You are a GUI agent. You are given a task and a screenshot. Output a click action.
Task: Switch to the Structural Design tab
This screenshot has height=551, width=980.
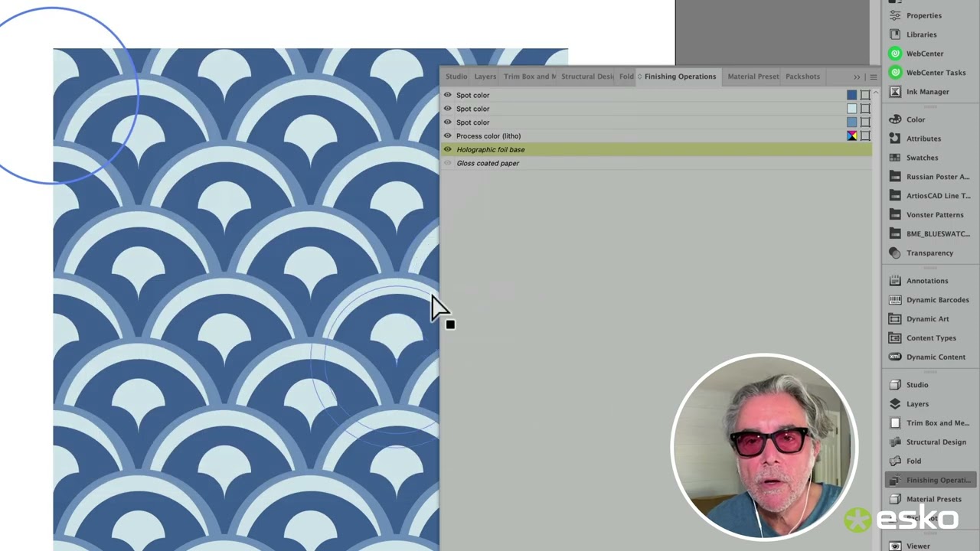(x=586, y=77)
